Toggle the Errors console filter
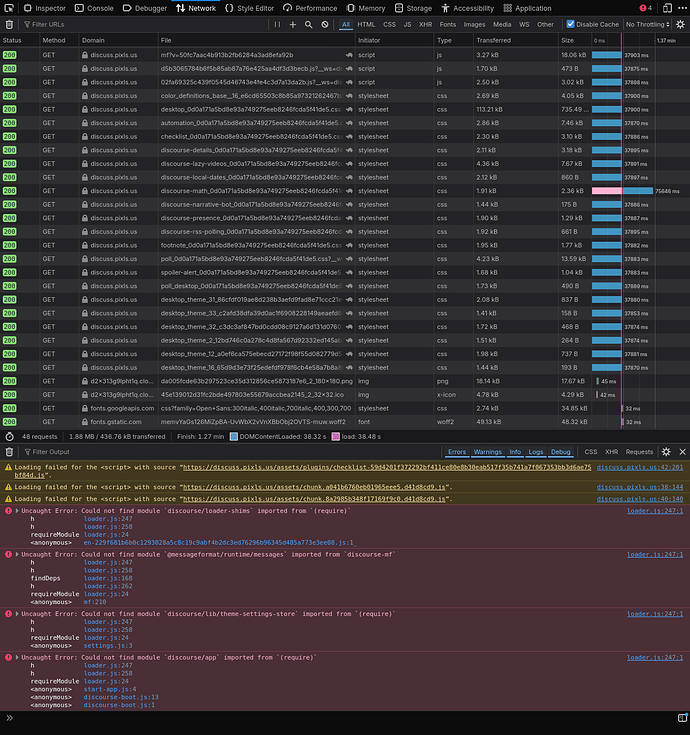Viewport: 690px width, 735px height. [457, 452]
